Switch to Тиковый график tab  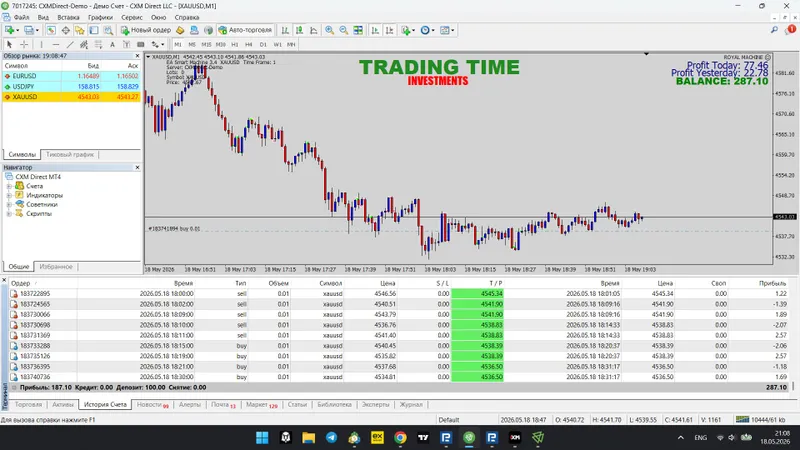point(70,155)
